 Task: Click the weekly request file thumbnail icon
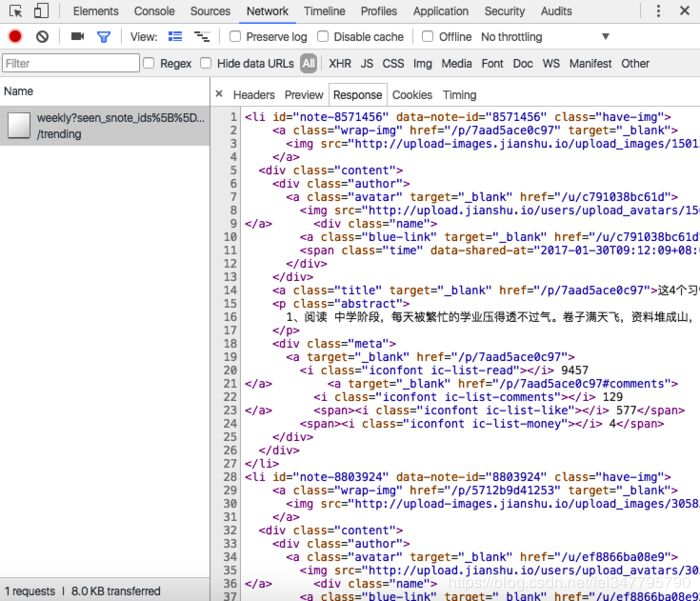(19, 125)
